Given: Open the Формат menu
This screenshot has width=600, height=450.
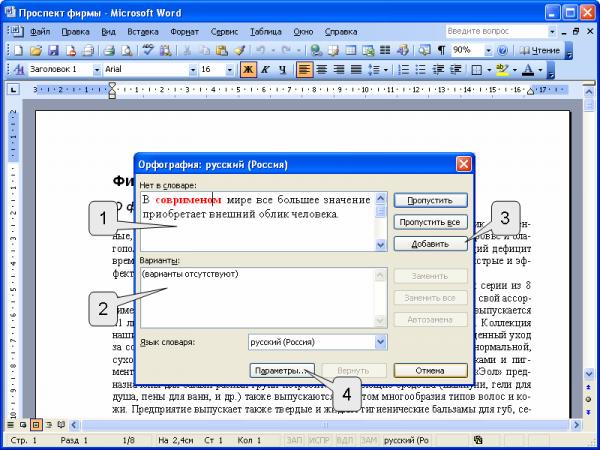Looking at the screenshot, I should point(184,32).
